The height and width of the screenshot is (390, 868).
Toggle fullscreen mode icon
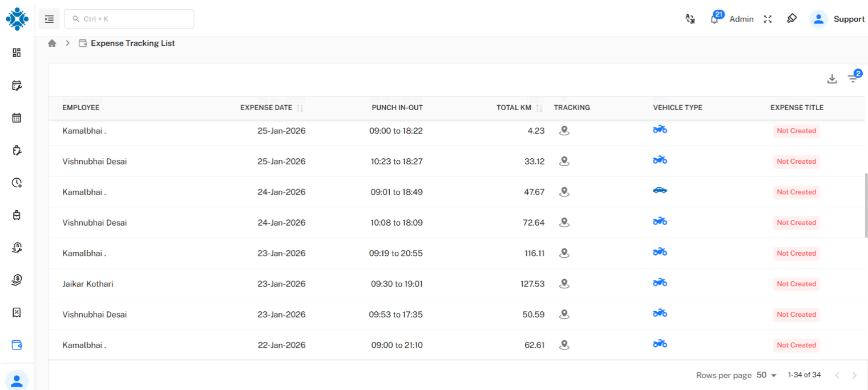click(768, 19)
